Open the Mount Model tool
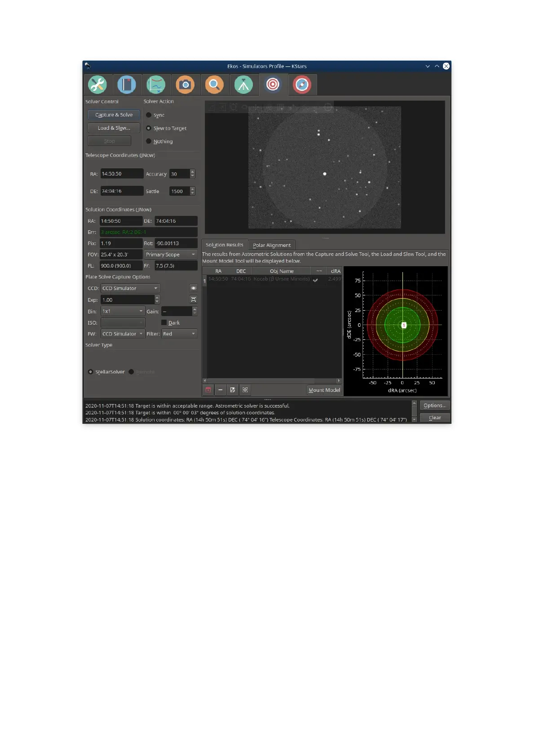The image size is (535, 756). (x=324, y=390)
